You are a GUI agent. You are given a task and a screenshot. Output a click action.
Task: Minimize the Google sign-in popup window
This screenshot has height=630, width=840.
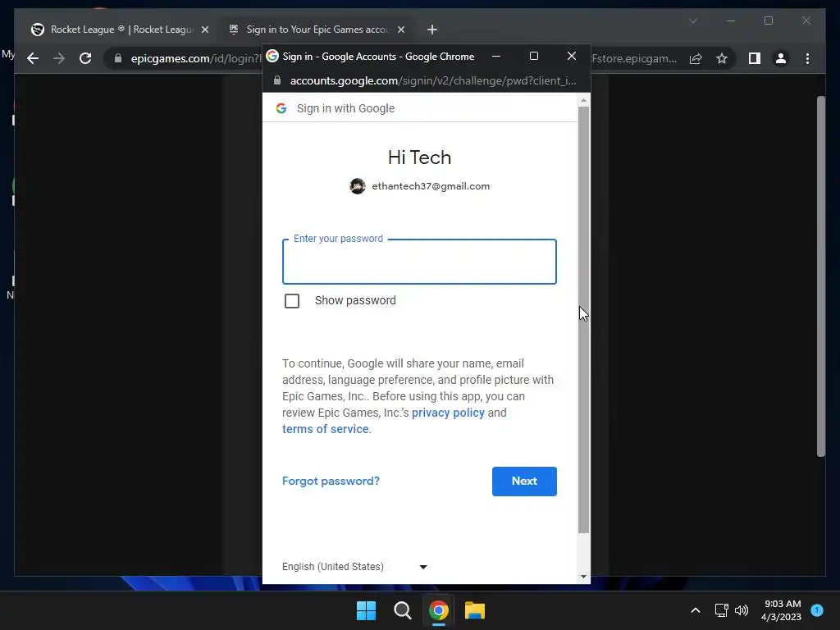tap(496, 56)
